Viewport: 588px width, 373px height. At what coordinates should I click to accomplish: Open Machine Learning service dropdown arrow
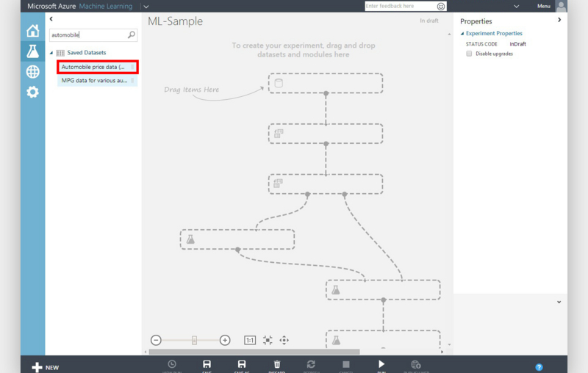point(146,7)
